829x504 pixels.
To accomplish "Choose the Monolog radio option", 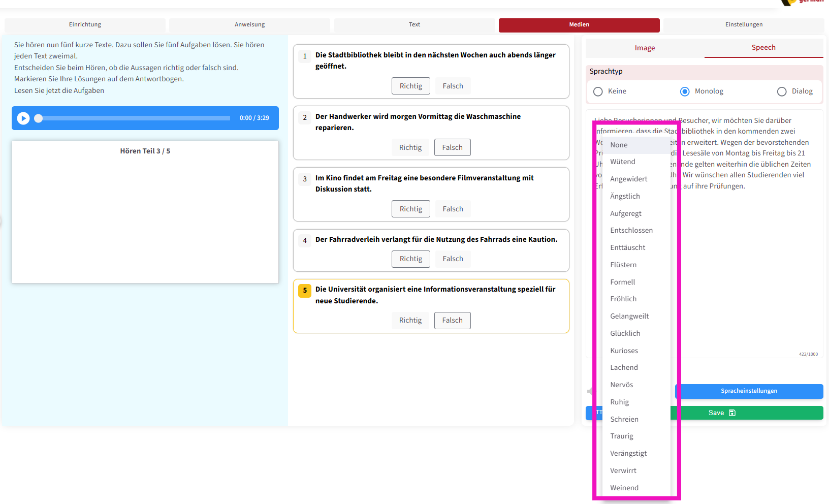I will 685,91.
